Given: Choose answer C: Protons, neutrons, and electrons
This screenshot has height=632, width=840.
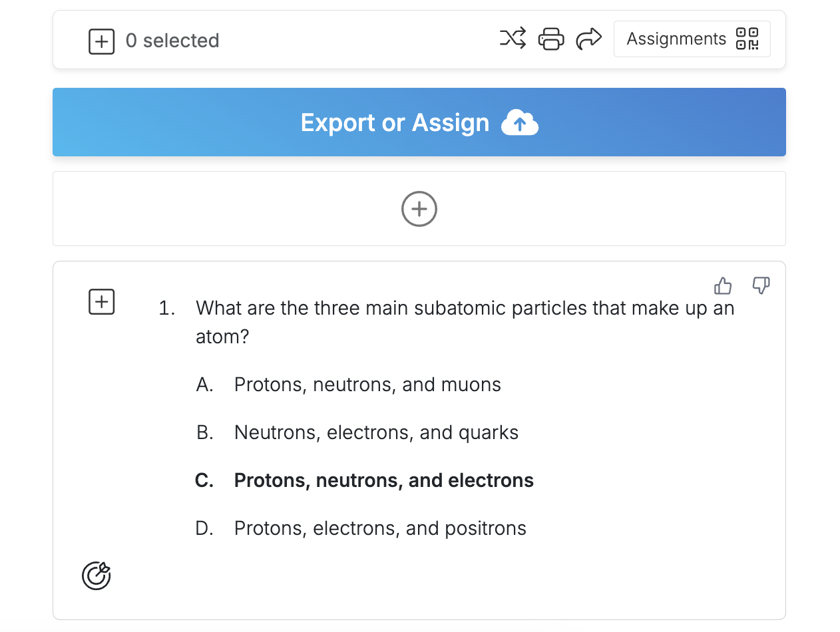Looking at the screenshot, I should click(383, 480).
